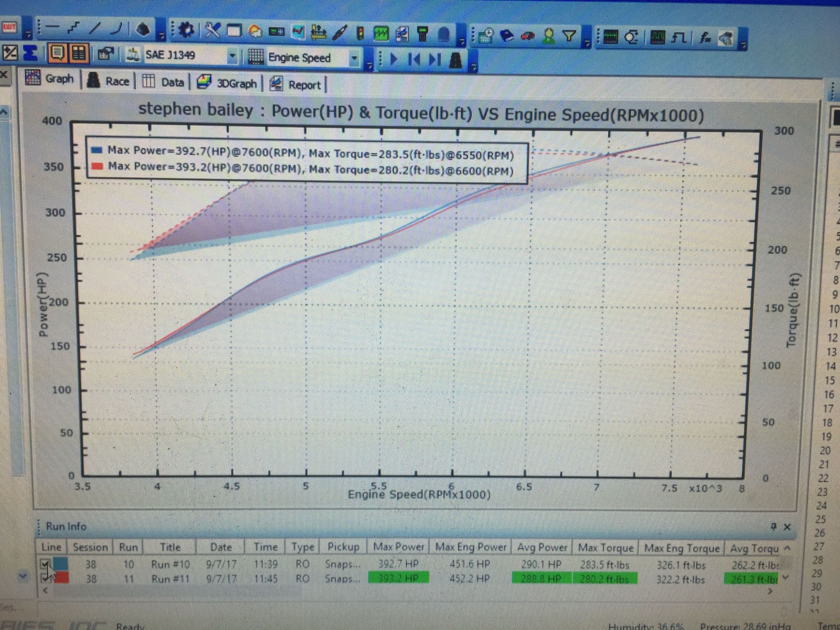This screenshot has height=630, width=840.
Task: Click the Max Torque column header
Action: point(605,548)
